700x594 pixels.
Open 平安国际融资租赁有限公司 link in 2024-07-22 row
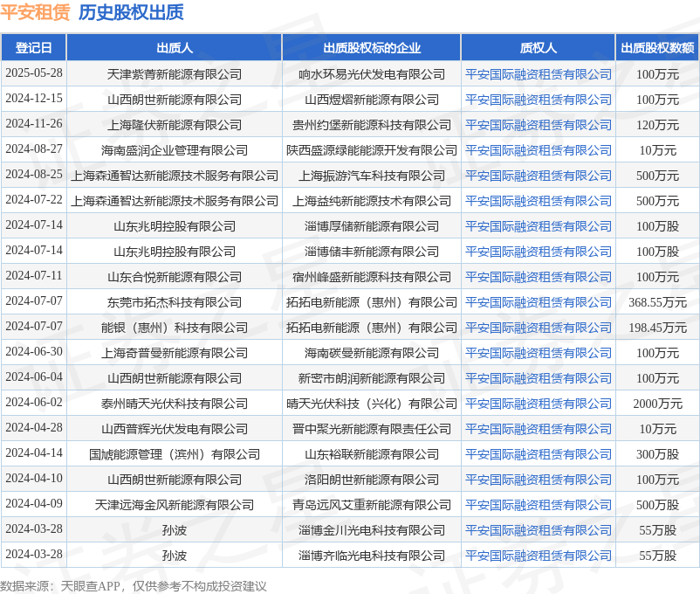pyautogui.click(x=539, y=201)
